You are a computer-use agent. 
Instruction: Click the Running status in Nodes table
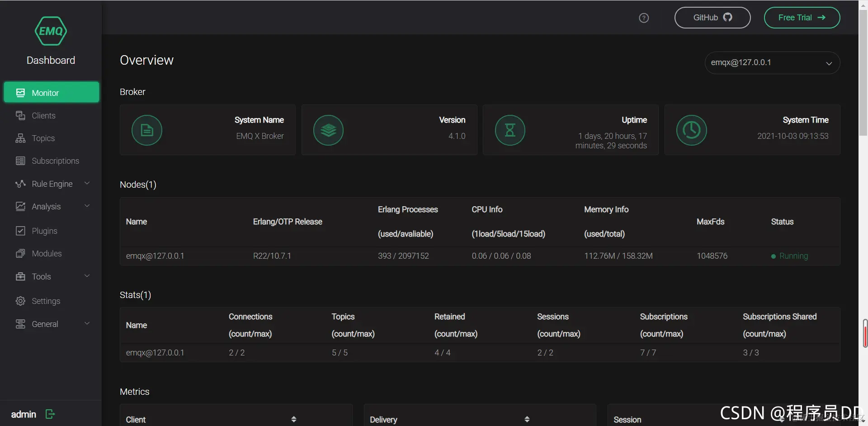789,256
